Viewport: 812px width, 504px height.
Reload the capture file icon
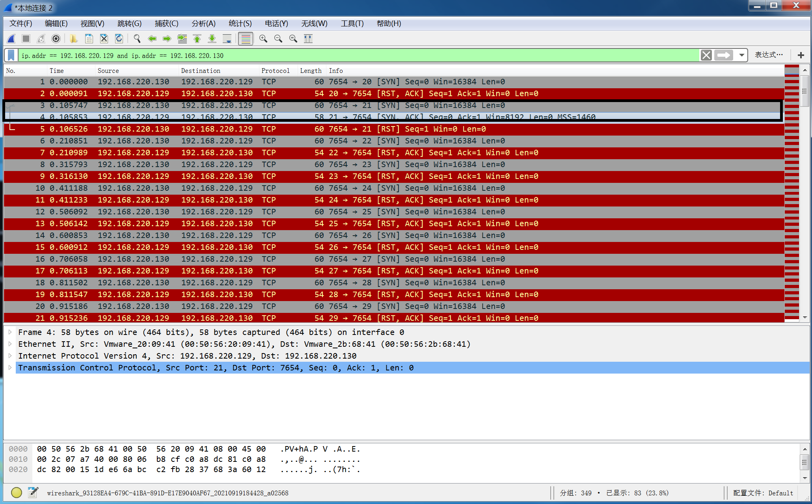point(119,39)
